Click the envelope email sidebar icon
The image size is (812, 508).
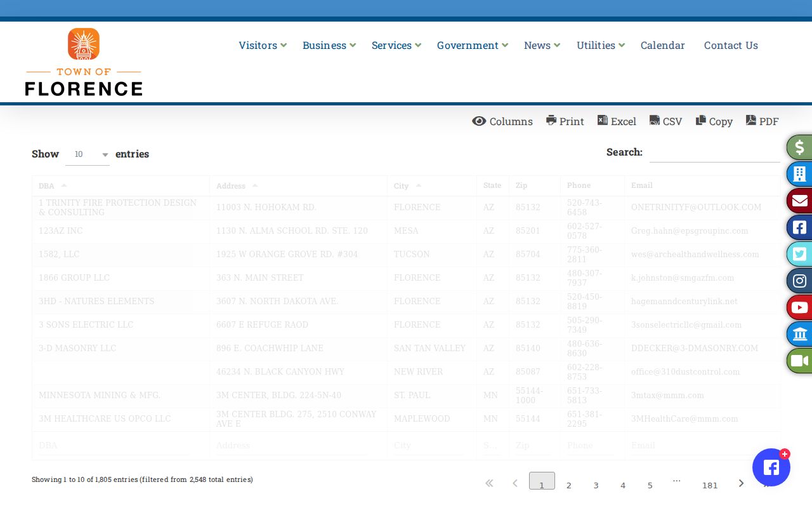click(x=799, y=201)
